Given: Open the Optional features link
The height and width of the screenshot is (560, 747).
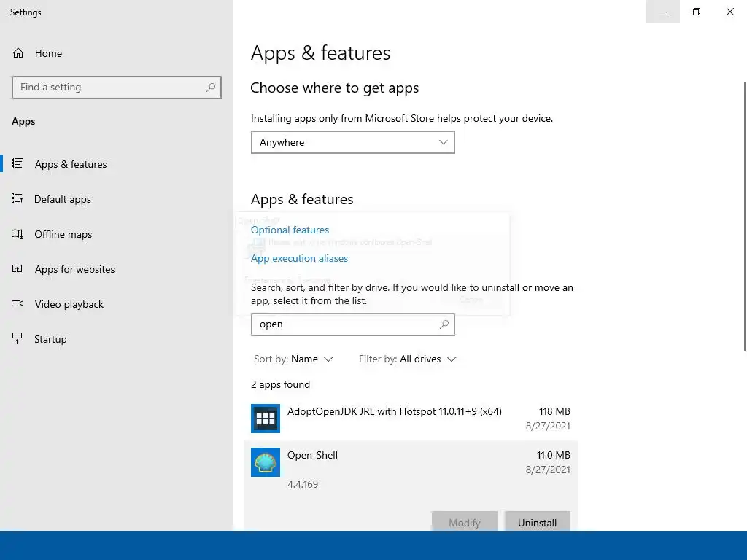Looking at the screenshot, I should point(290,230).
